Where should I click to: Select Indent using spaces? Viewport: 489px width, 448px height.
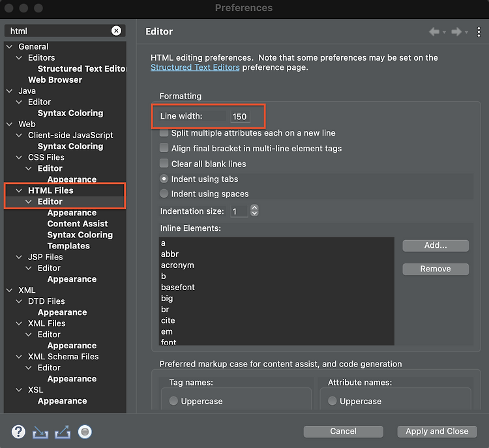tap(164, 194)
